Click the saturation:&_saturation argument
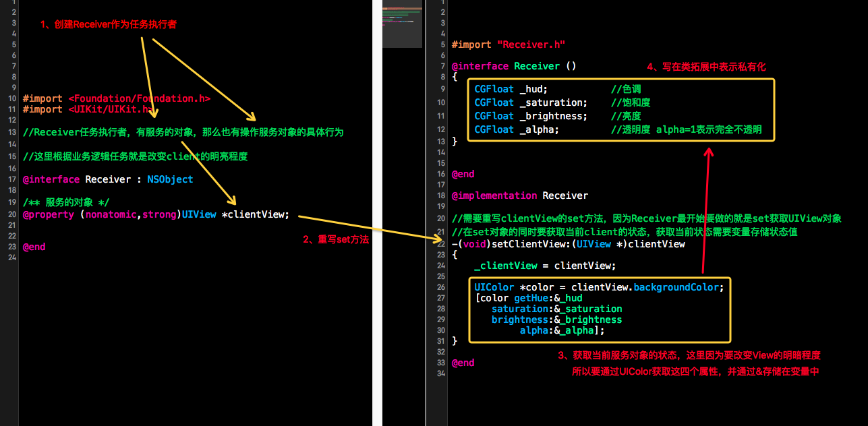 click(x=557, y=309)
